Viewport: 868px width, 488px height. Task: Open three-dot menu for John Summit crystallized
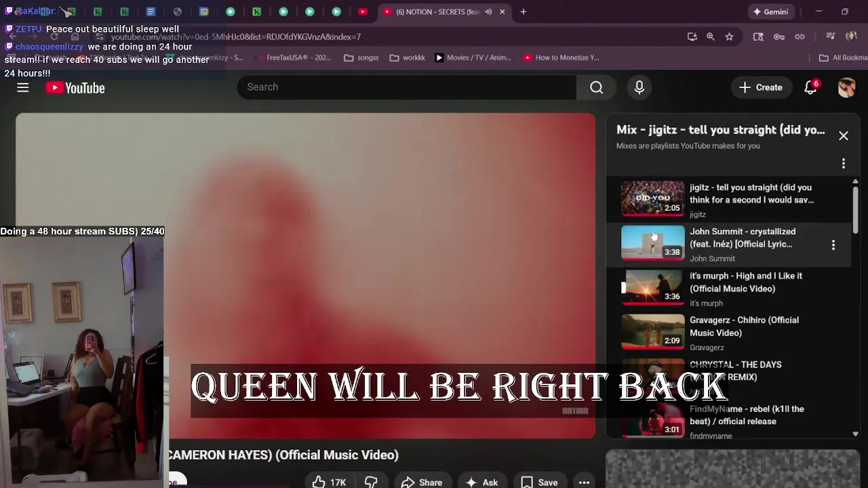click(x=833, y=245)
